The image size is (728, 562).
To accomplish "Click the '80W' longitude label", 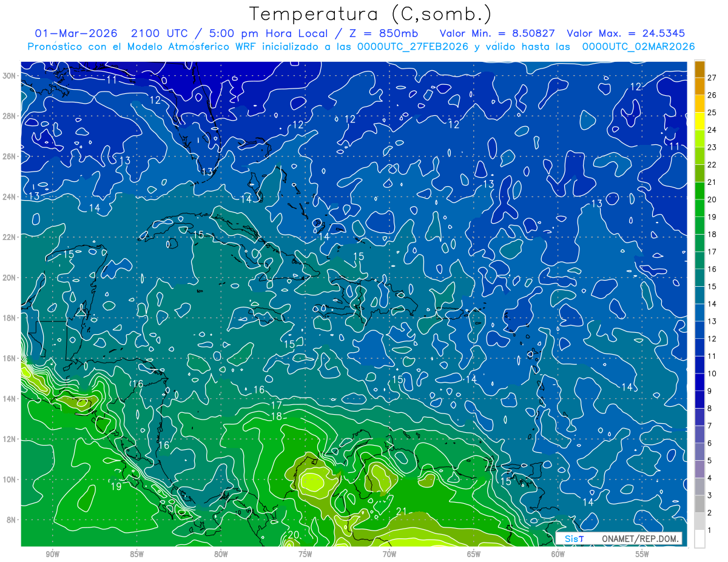I will (x=221, y=554).
